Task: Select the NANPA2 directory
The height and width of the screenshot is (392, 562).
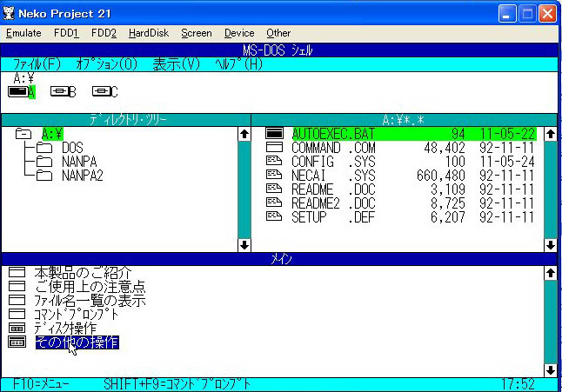Action: (x=83, y=176)
